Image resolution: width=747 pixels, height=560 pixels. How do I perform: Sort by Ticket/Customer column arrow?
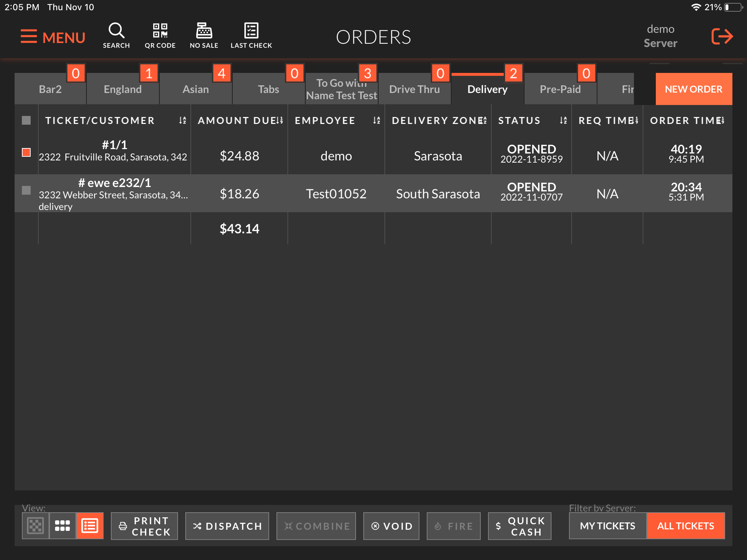click(182, 120)
